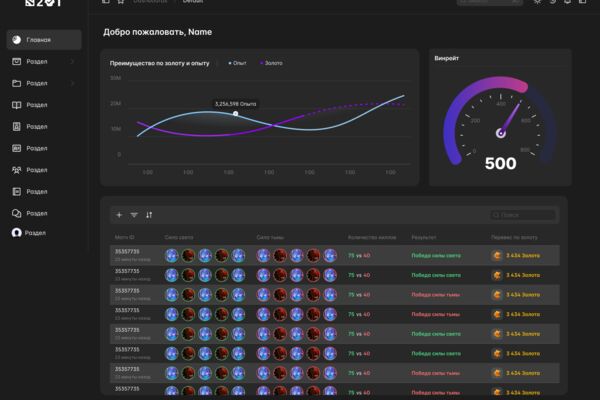The width and height of the screenshot is (600, 400).
Task: Open the Раздел item with chat bubbles icon
Action: point(37,213)
